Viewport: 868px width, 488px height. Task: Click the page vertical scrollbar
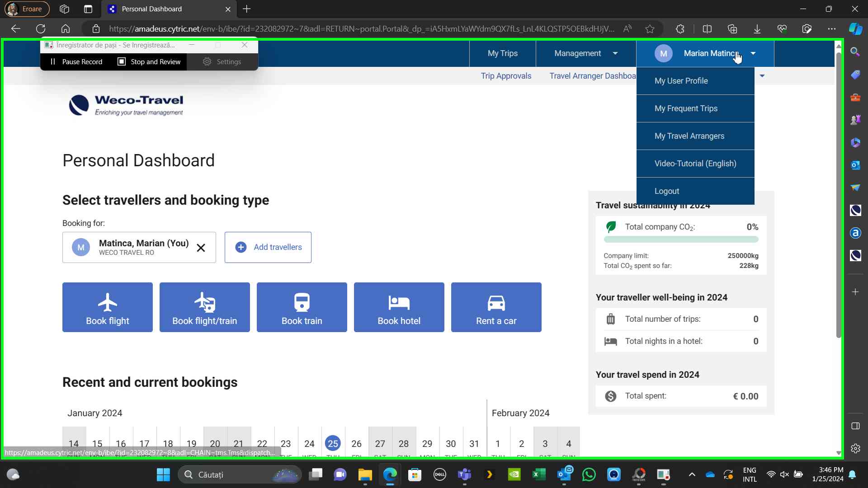pyautogui.click(x=839, y=194)
